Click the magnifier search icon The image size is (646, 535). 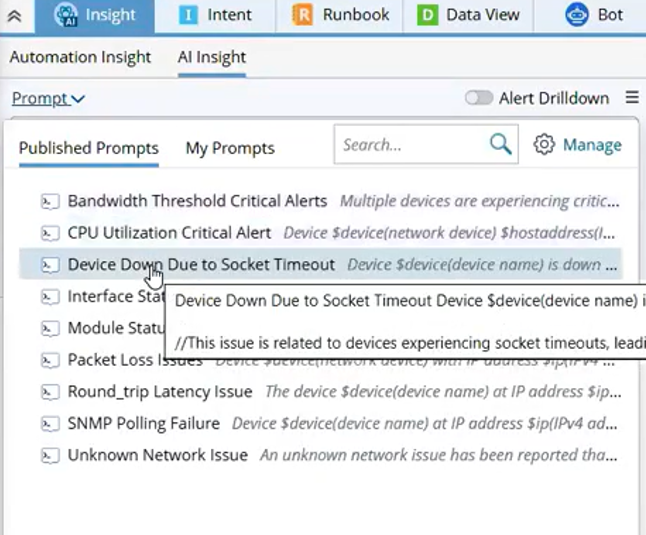500,145
